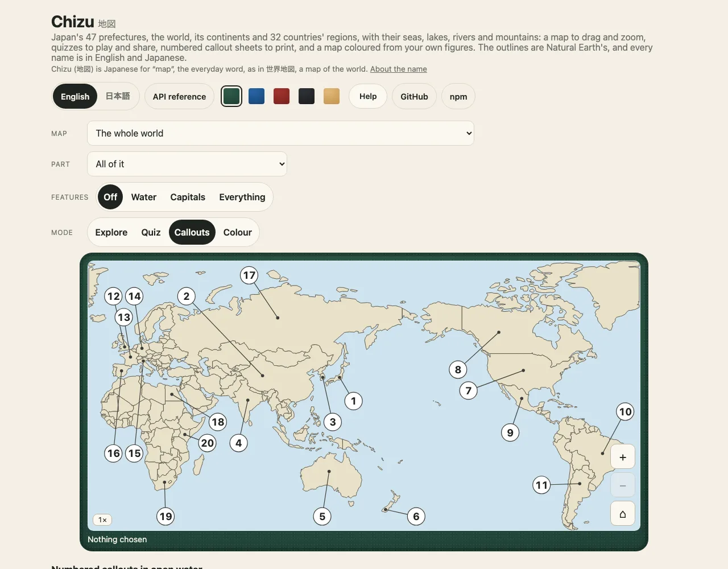Choose the green theme swatch
This screenshot has height=569, width=728.
tap(231, 96)
